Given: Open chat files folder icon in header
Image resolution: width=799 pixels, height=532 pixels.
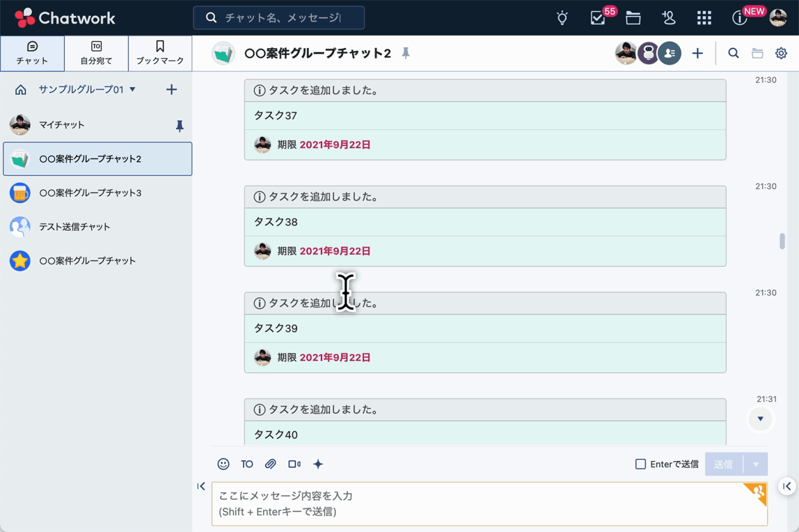Looking at the screenshot, I should [758, 53].
